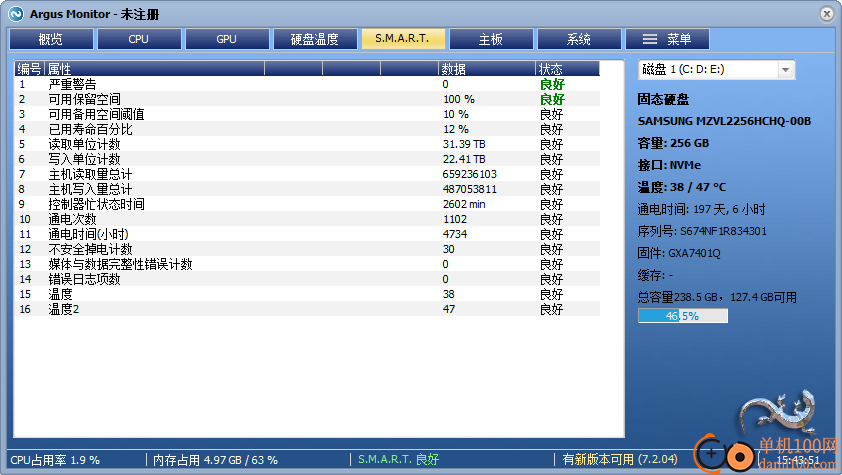The height and width of the screenshot is (475, 842).
Task: Select the 错误日志项数 row
Action: [307, 280]
